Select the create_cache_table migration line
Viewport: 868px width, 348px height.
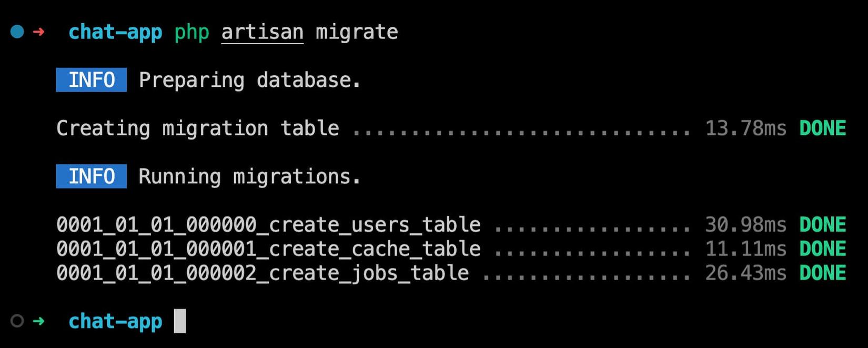451,249
